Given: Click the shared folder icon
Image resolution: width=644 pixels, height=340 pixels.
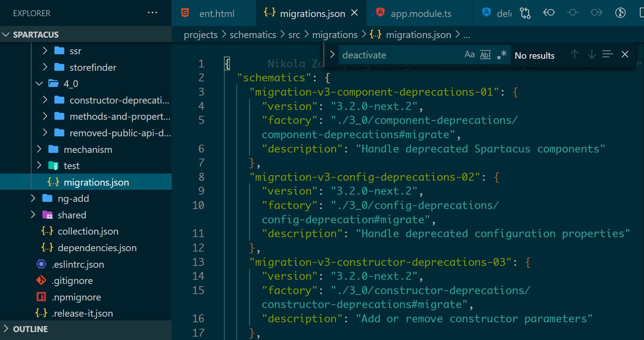Looking at the screenshot, I should [x=47, y=215].
